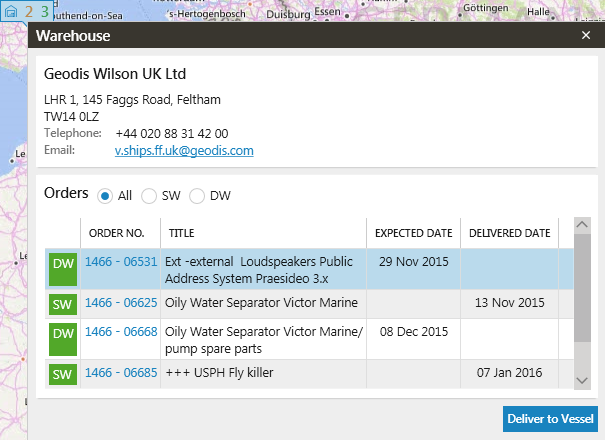Click the SW badge for order 06685
The height and width of the screenshot is (440, 605).
[x=63, y=374]
